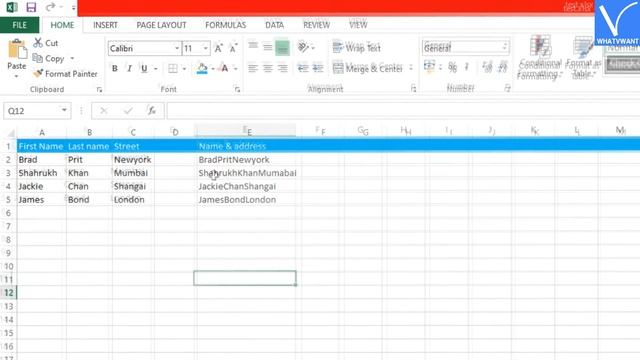This screenshot has height=360, width=640.
Task: Open the FILE tab
Action: pyautogui.click(x=19, y=25)
